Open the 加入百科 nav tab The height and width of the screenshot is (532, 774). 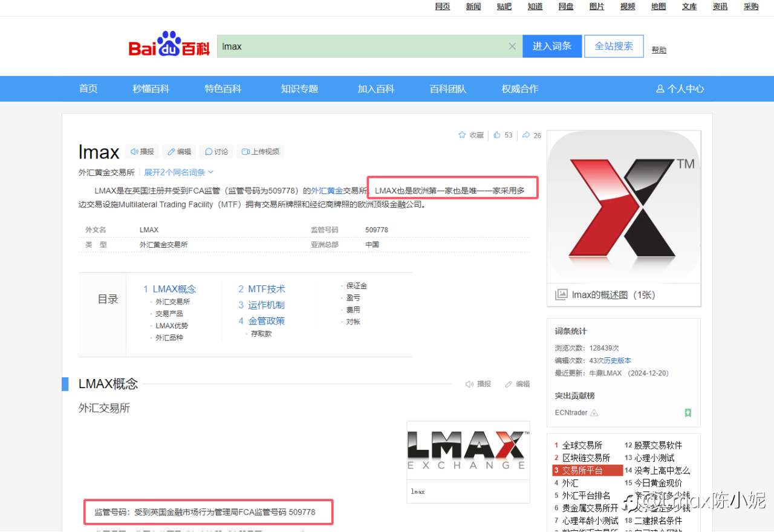pos(376,89)
